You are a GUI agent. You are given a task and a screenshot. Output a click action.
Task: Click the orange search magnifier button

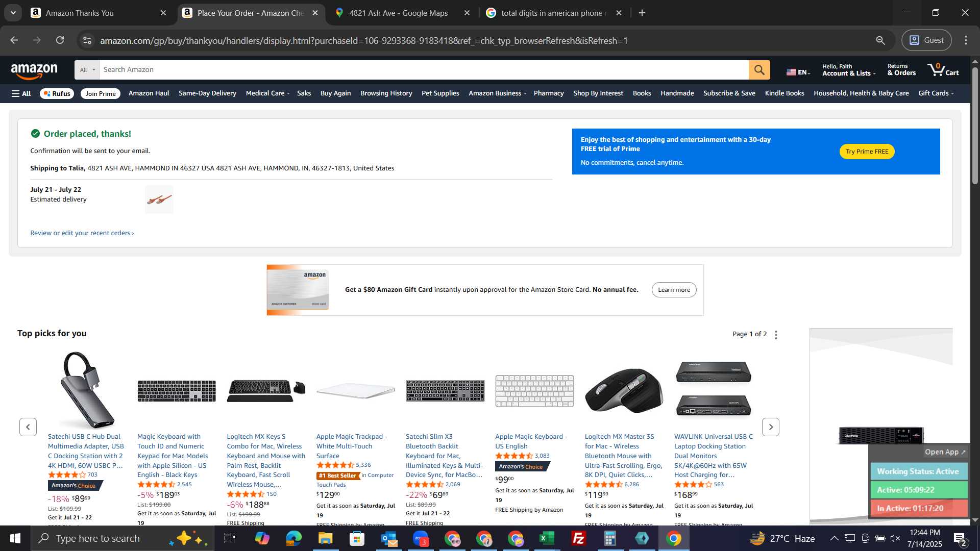tap(759, 70)
